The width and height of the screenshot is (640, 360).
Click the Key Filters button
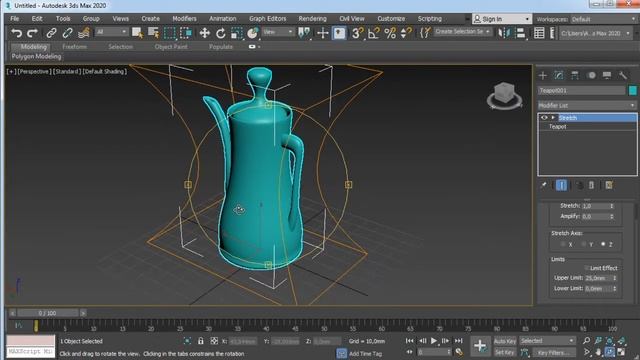tap(553, 352)
